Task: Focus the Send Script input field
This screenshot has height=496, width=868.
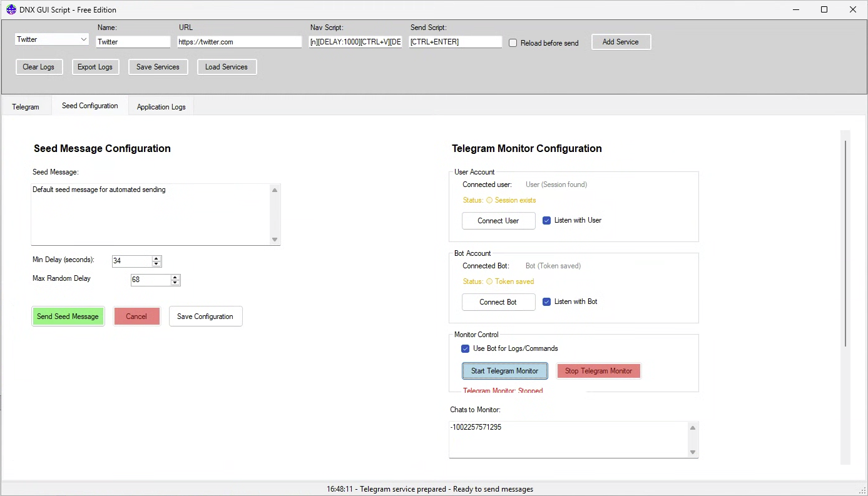Action: (x=456, y=42)
